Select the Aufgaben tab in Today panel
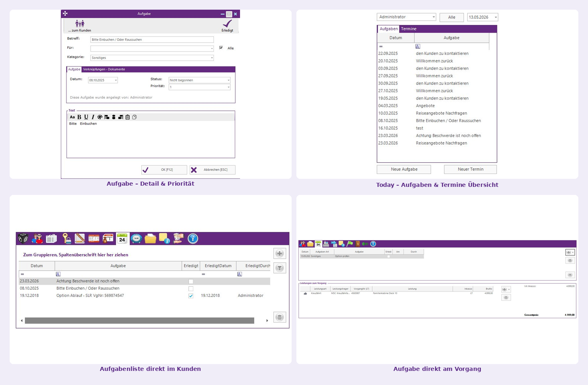588x385 pixels. point(389,29)
